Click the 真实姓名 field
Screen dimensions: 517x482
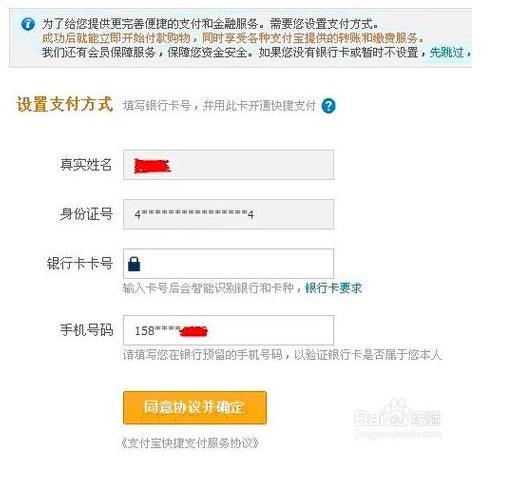coord(228,165)
